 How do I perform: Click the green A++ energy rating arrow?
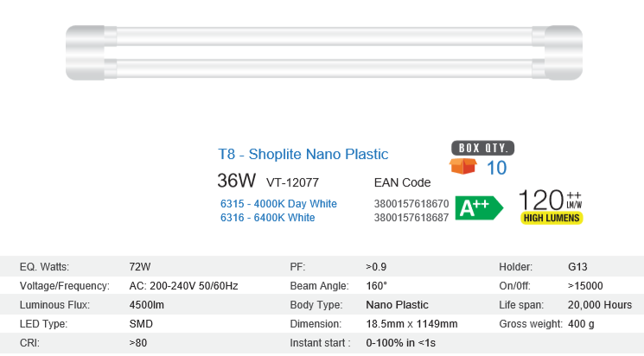pos(478,207)
